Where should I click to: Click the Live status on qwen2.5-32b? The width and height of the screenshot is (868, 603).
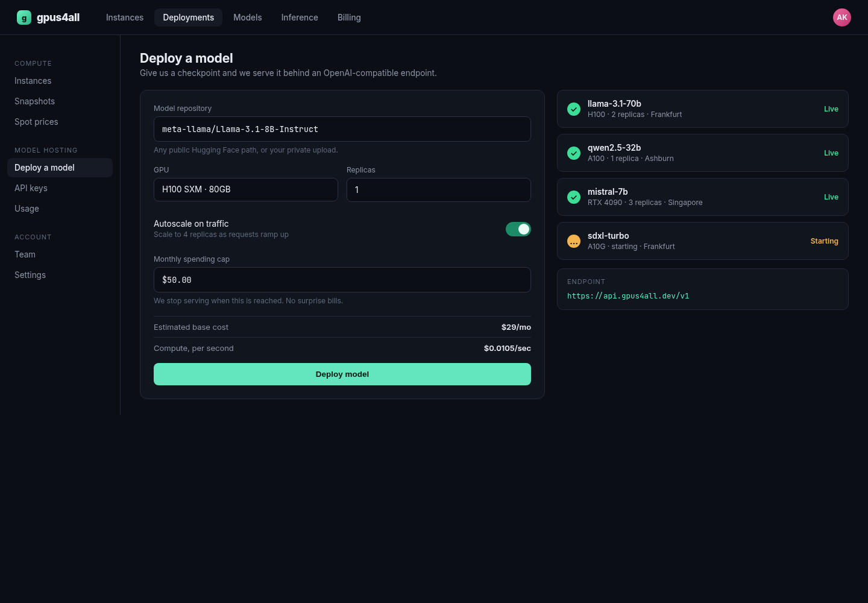[x=831, y=153]
